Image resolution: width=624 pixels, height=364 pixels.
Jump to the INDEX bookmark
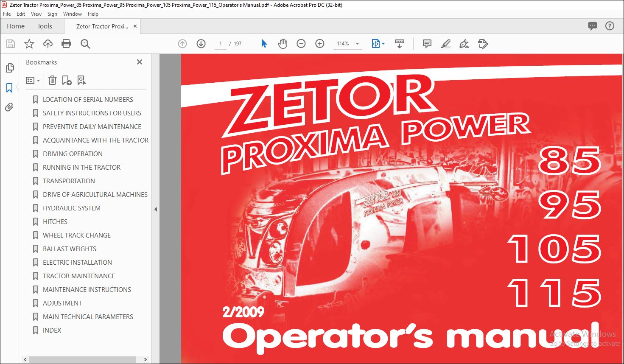[52, 330]
